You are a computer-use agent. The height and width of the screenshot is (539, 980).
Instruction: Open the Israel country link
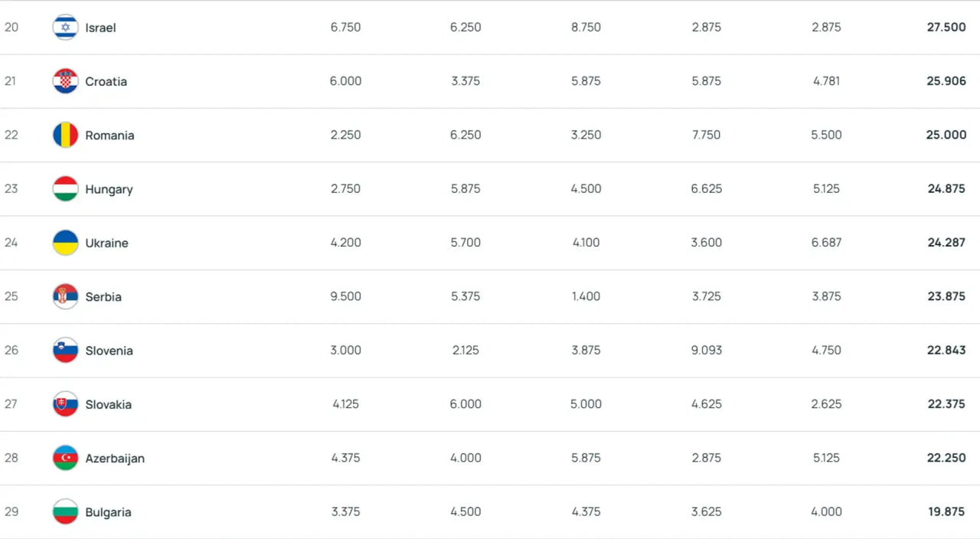click(x=100, y=28)
